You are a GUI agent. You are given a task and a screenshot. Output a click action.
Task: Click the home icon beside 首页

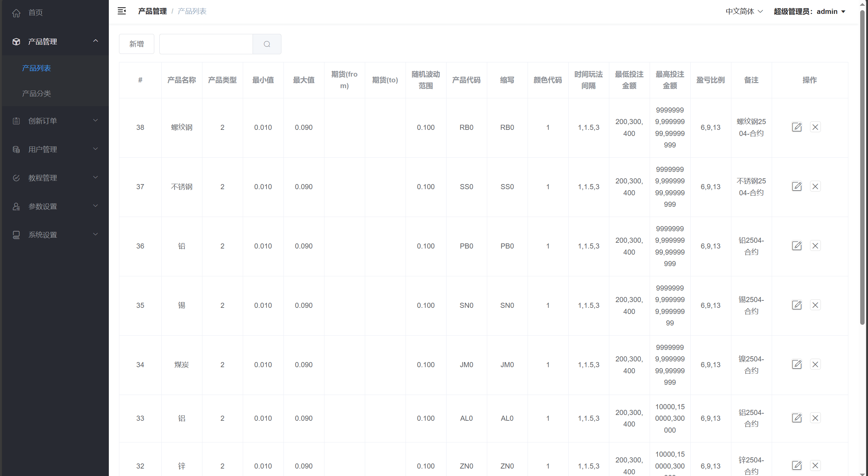point(16,13)
